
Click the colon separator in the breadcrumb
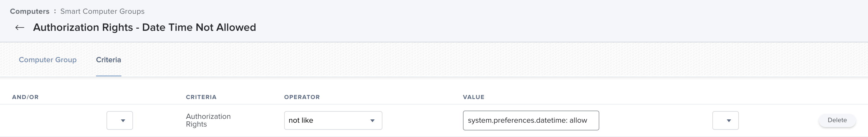(55, 12)
